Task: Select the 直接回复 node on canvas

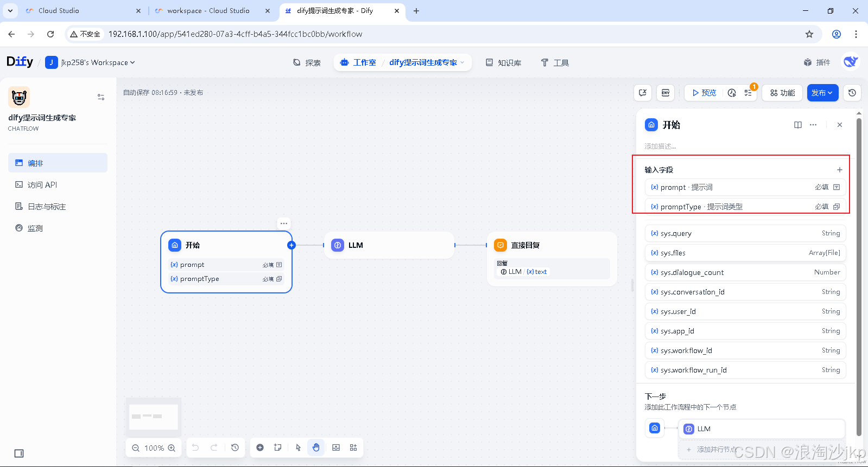Action: 552,259
